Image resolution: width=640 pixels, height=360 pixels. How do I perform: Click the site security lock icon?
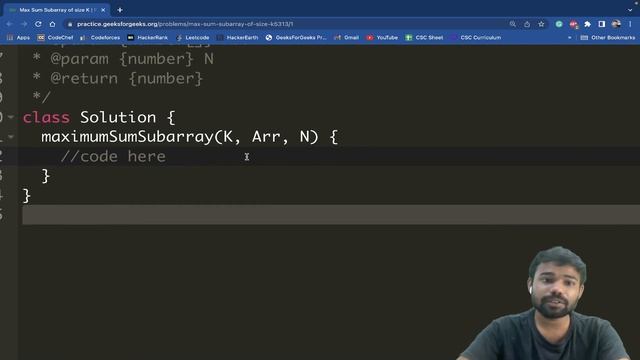point(70,24)
